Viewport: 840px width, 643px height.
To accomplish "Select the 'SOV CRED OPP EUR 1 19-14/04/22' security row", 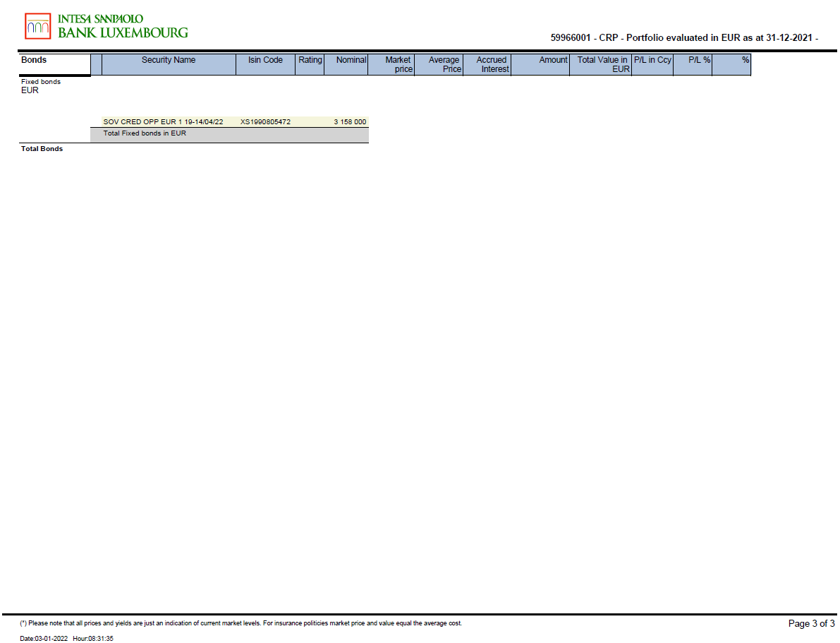I will pos(235,121).
